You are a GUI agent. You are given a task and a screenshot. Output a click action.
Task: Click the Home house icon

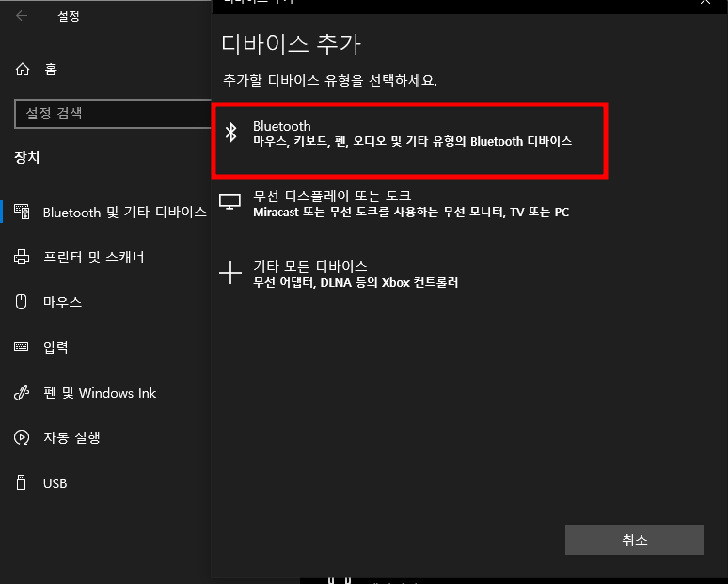(x=23, y=70)
